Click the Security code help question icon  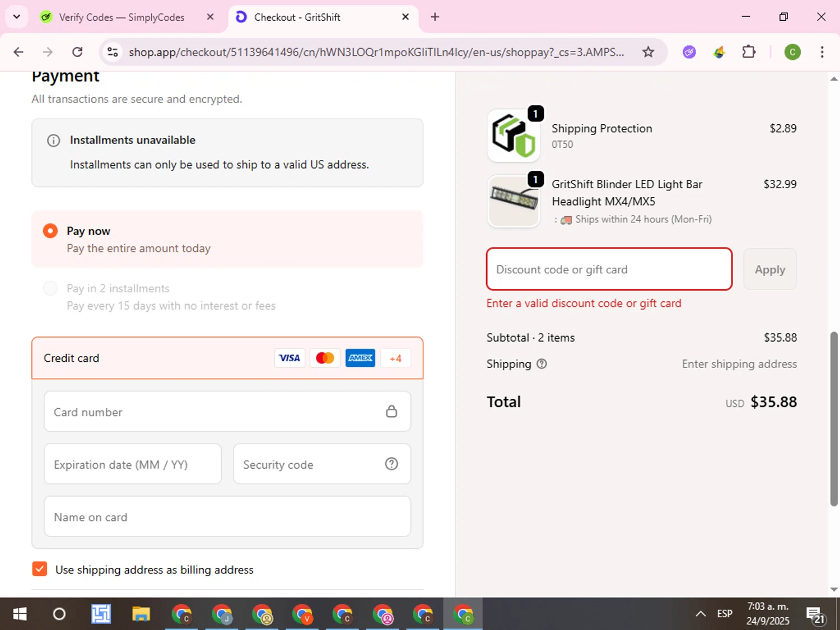[x=391, y=464]
